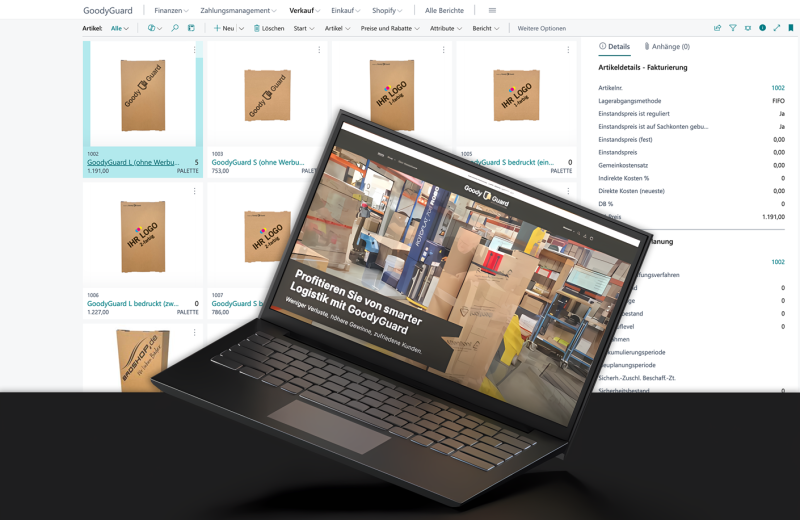Viewport: 800px width, 520px height.
Task: Click the 1002 link beside Artikelnr.
Action: [778, 88]
